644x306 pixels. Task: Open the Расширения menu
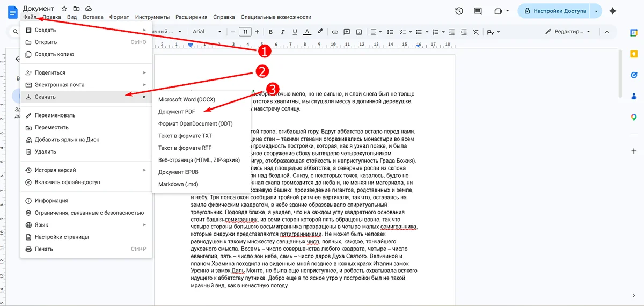click(x=190, y=17)
